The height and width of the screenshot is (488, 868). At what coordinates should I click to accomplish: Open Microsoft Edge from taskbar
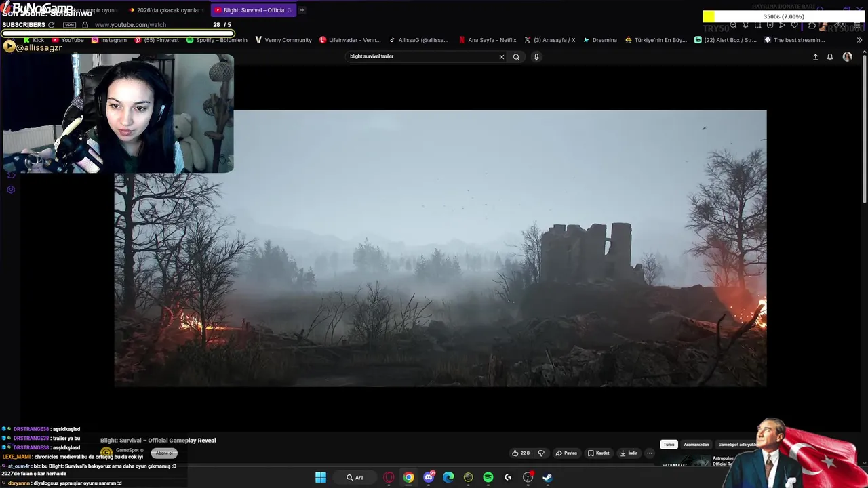pos(448,477)
